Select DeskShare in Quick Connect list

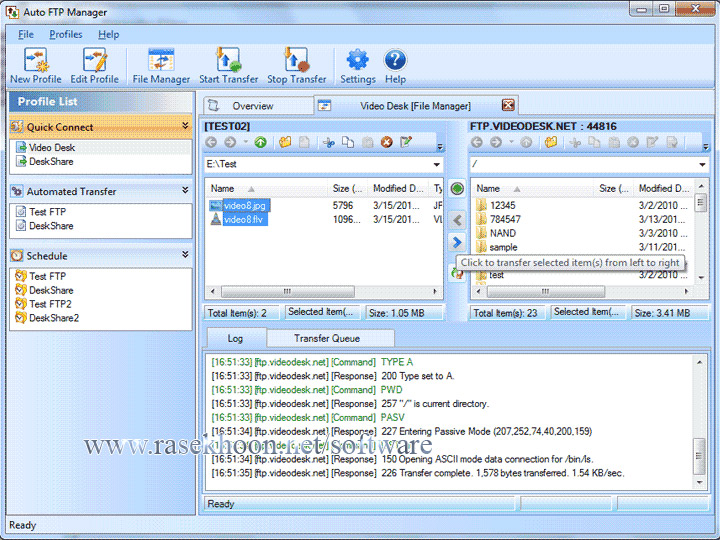tap(51, 161)
